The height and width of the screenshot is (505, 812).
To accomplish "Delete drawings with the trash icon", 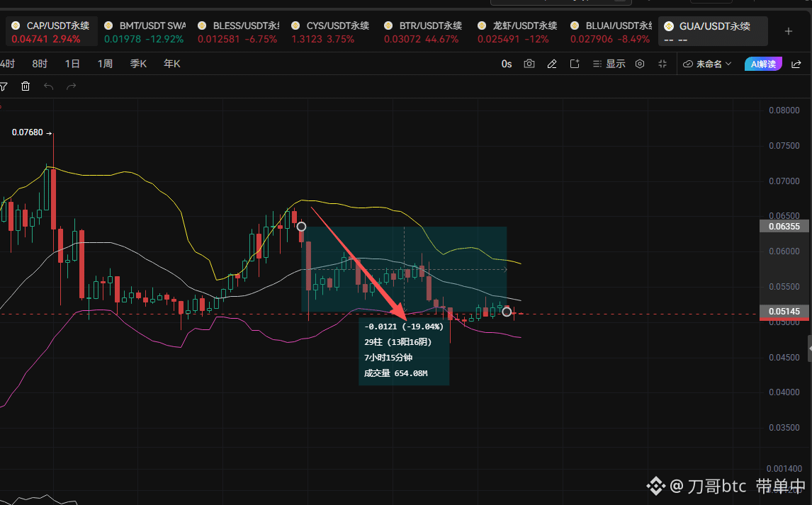I will [x=26, y=86].
